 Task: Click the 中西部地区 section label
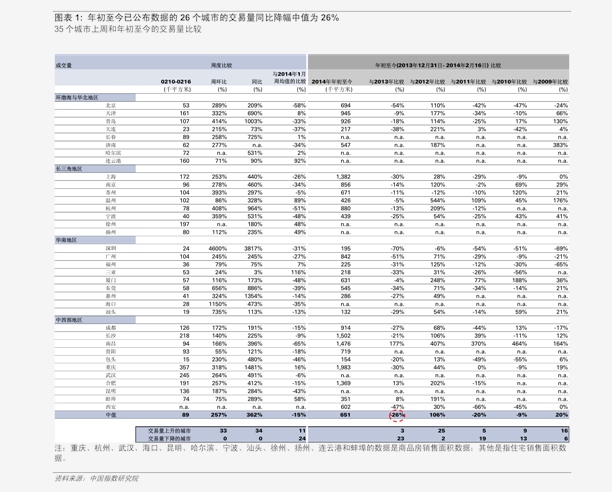point(69,320)
